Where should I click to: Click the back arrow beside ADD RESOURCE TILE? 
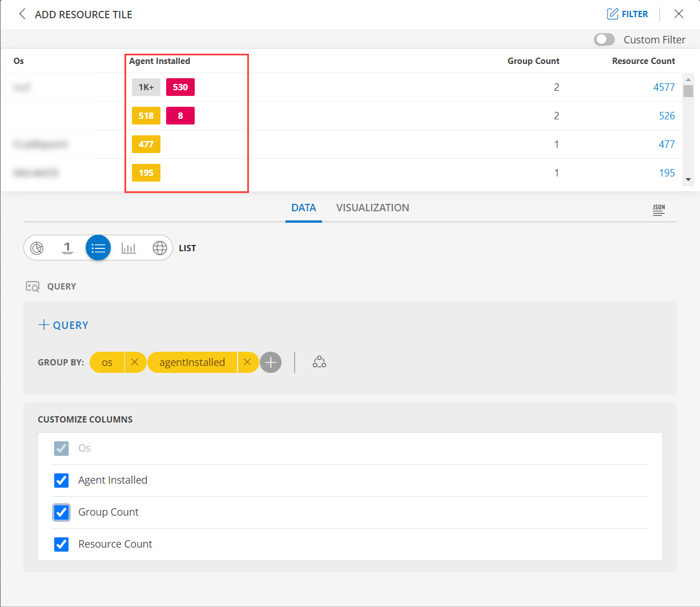tap(22, 14)
